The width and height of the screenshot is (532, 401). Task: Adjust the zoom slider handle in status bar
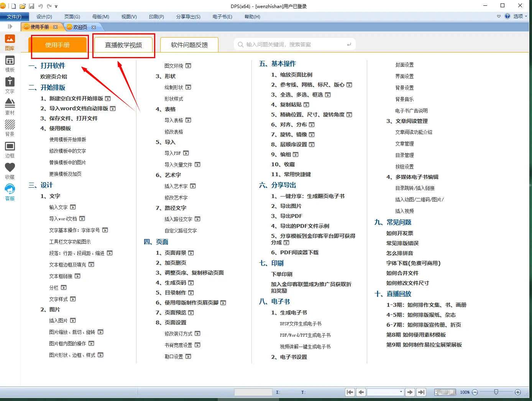[496, 392]
